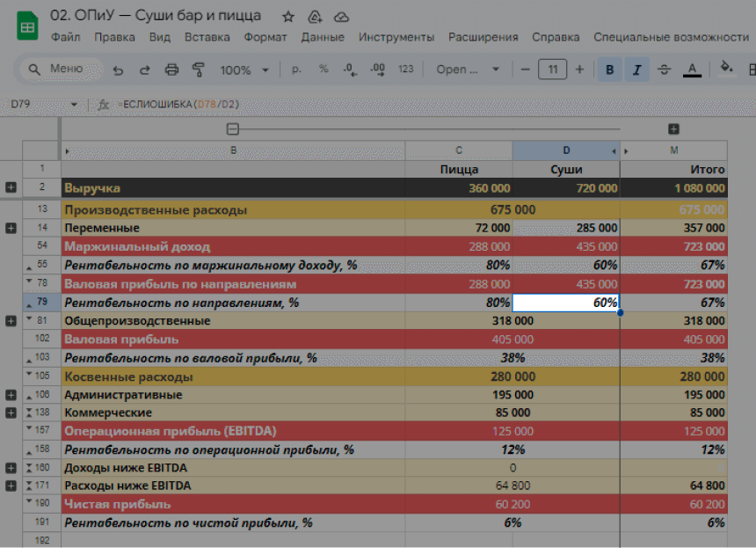
Task: Open the text color picker
Action: [692, 69]
